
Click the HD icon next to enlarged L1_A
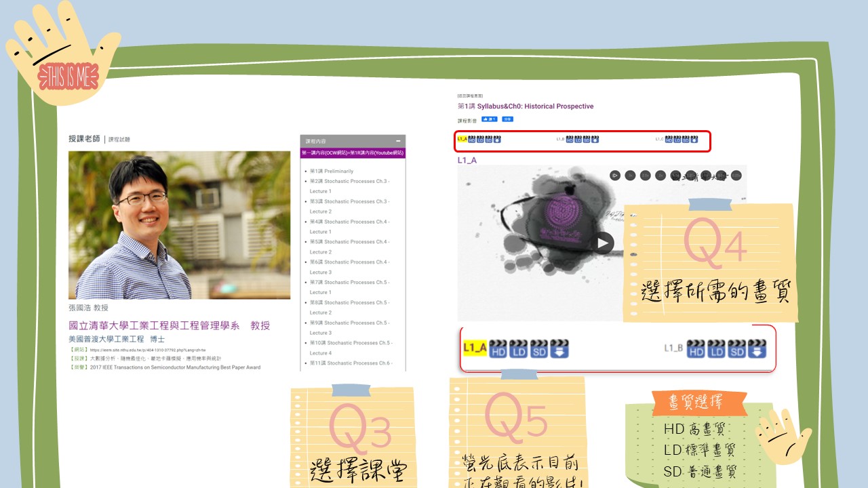tap(498, 349)
